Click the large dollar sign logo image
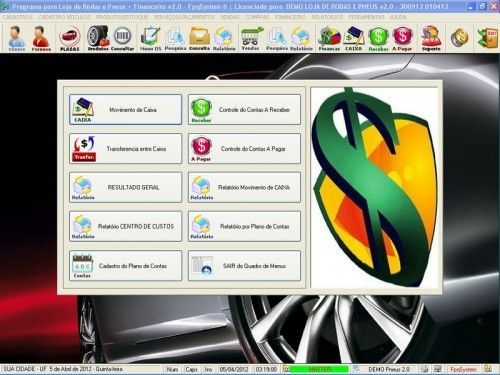The image size is (500, 375). click(x=374, y=188)
